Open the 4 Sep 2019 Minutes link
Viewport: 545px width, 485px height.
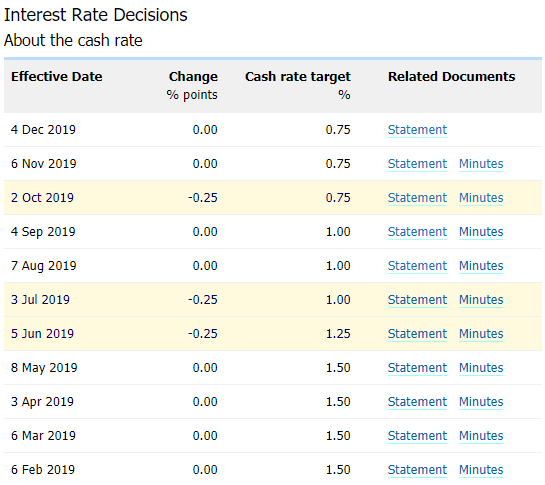click(x=481, y=232)
